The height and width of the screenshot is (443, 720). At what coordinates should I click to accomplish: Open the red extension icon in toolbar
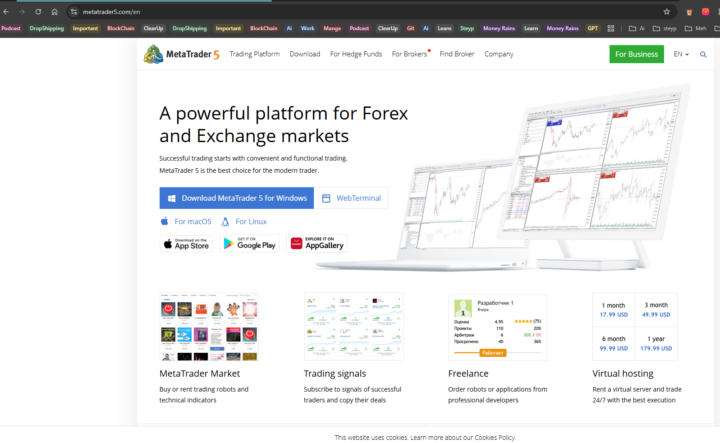[x=705, y=12]
